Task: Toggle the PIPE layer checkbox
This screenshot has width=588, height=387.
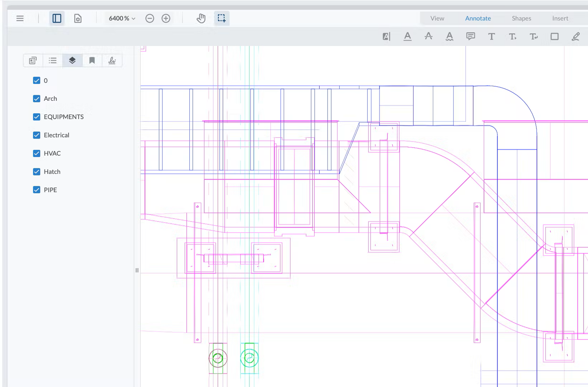Action: pos(37,190)
